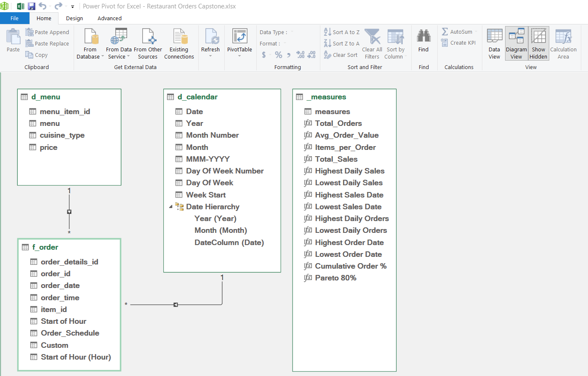Click Sort Z to A
Screen dimensions: 588x376
coord(342,43)
